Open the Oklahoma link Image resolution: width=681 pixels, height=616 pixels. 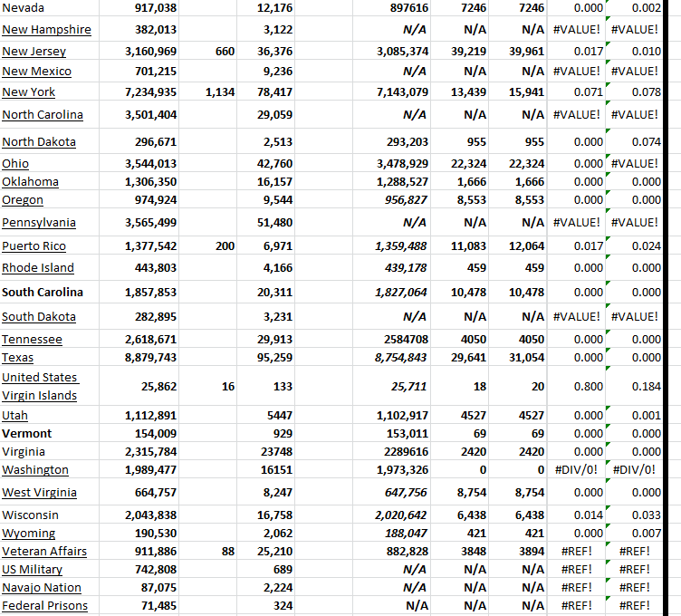click(30, 182)
